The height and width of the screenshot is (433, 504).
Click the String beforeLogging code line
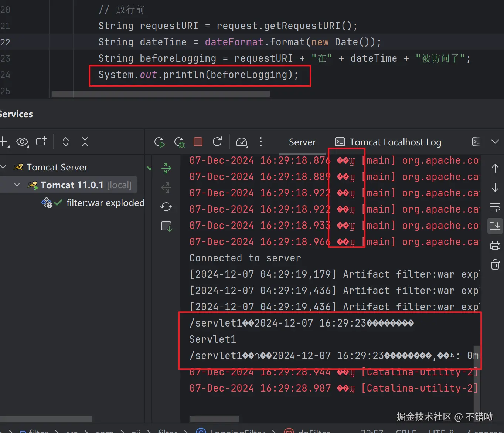(x=285, y=58)
